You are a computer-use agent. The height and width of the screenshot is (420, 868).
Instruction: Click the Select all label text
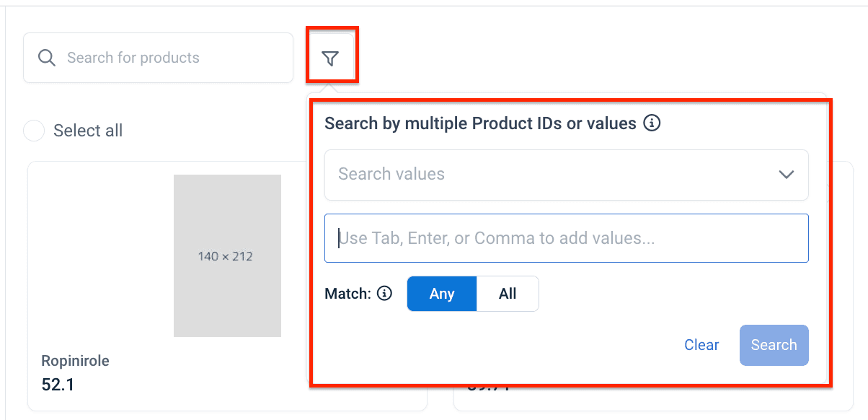[x=88, y=131]
